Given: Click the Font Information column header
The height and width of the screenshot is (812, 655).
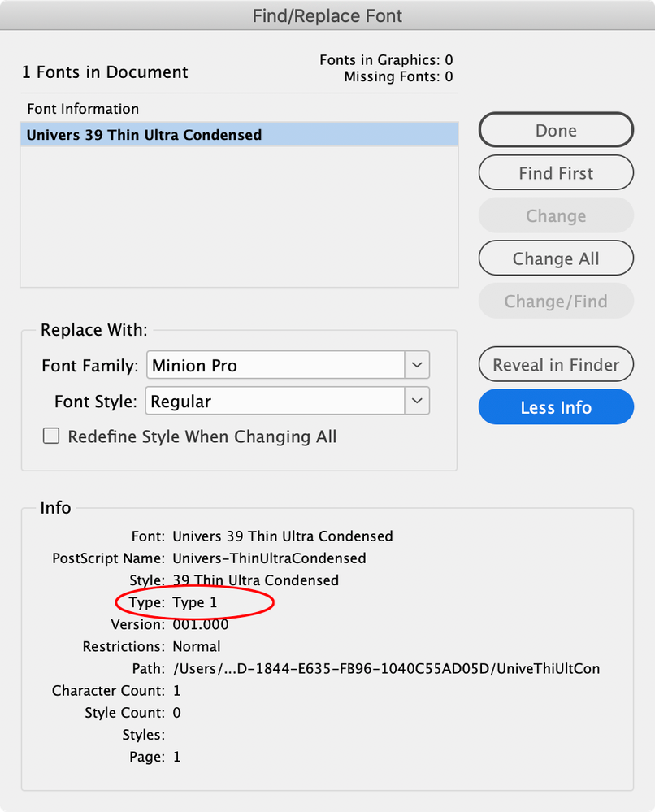Looking at the screenshot, I should click(x=83, y=109).
